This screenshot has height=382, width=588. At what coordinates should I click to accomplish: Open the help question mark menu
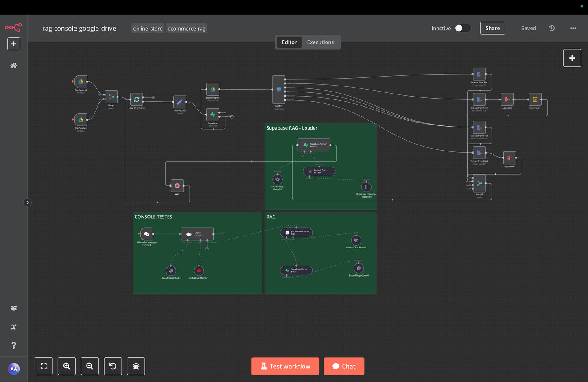(13, 345)
